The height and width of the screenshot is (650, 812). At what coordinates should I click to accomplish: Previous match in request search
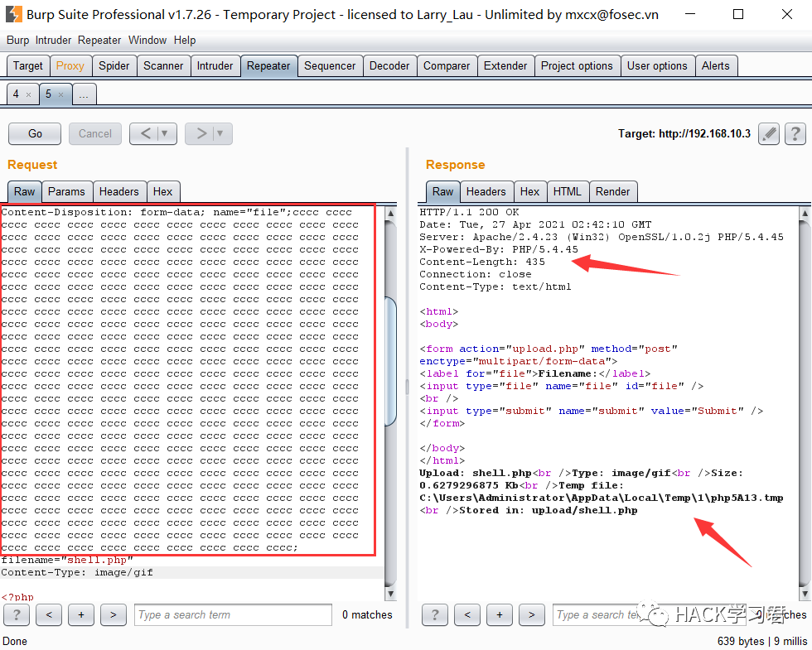pos(49,614)
